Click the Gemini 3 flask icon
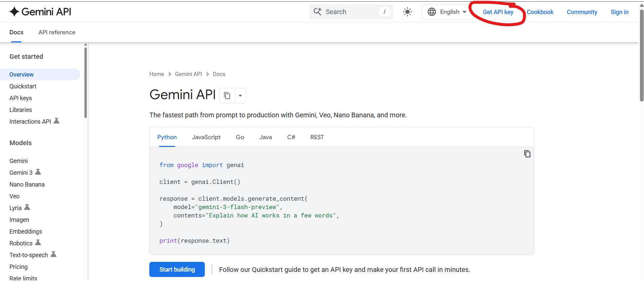The height and width of the screenshot is (281, 644). [x=38, y=172]
